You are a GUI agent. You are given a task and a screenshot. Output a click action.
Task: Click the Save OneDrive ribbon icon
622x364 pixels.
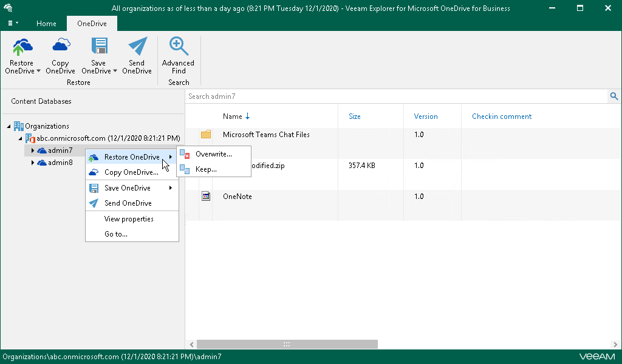(99, 46)
